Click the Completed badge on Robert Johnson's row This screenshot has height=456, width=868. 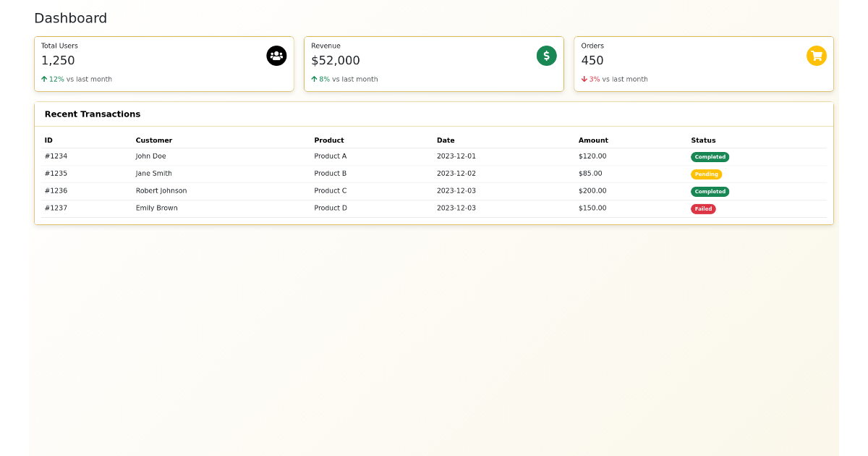tap(710, 191)
